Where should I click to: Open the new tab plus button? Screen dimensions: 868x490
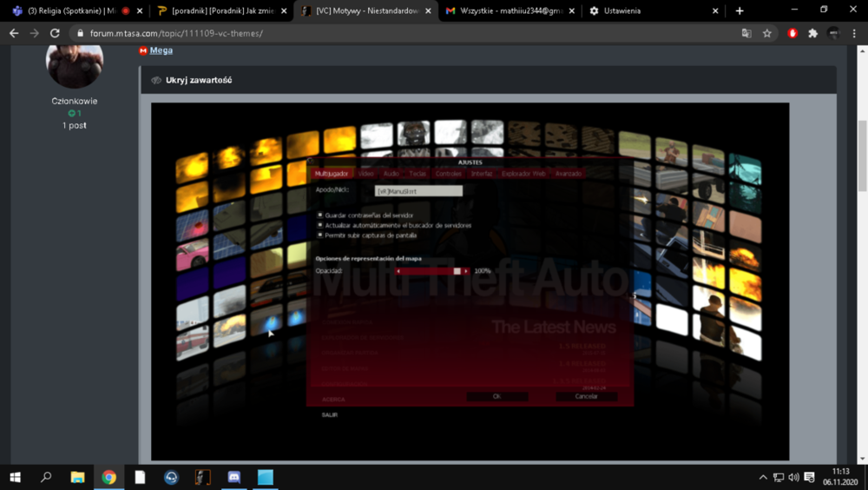coord(740,10)
